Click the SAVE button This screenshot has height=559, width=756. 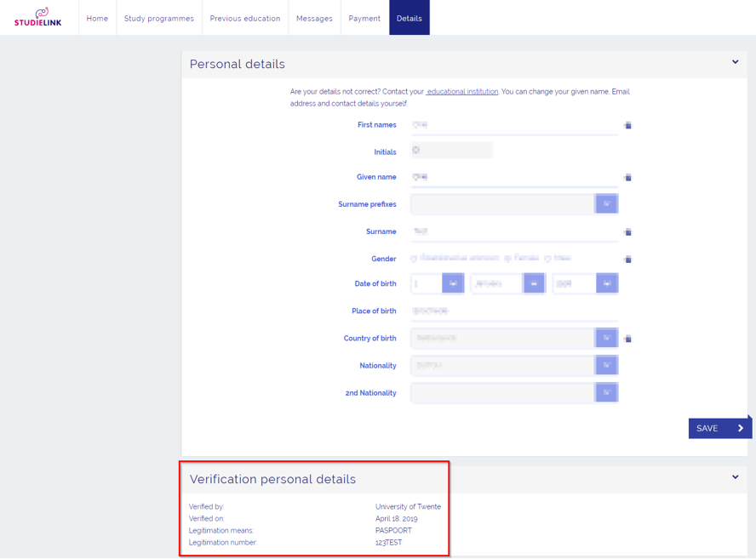pos(720,428)
